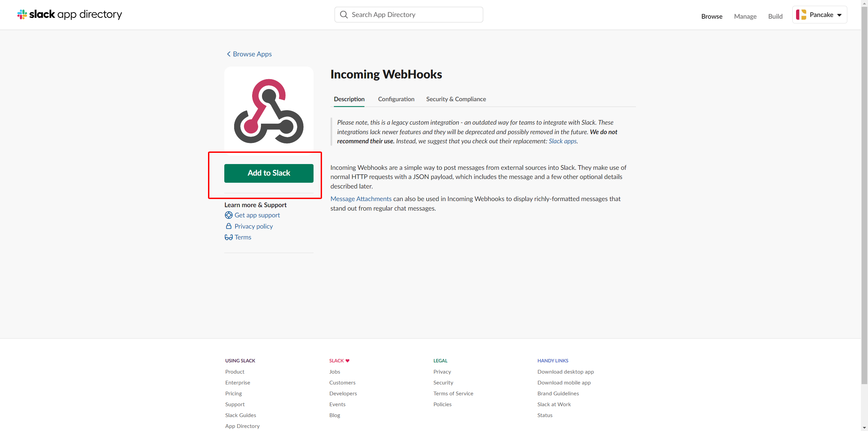The height and width of the screenshot is (431, 868).
Task: Open the Security & Compliance tab
Action: coord(456,99)
